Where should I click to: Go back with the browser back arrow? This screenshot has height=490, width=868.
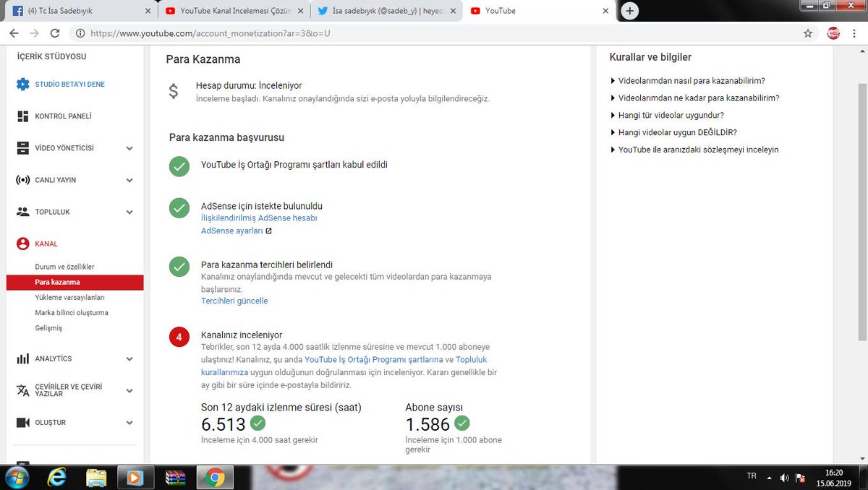14,33
